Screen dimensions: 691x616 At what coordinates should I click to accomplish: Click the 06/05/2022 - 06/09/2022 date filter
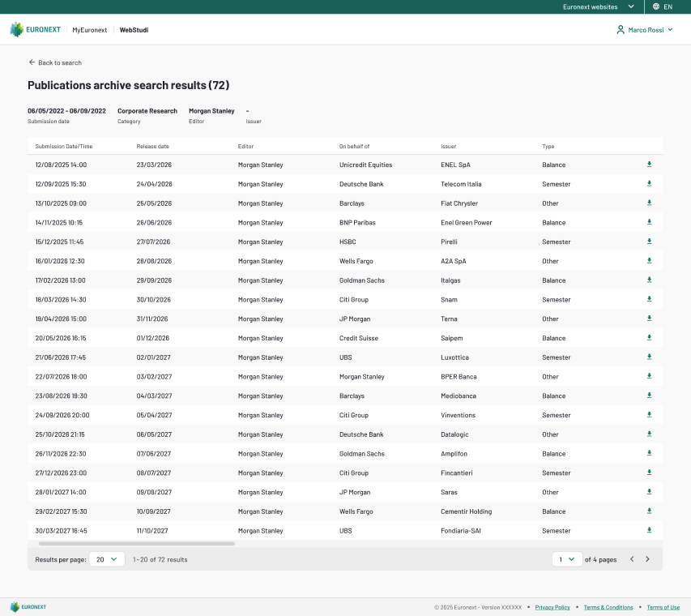[x=66, y=111]
